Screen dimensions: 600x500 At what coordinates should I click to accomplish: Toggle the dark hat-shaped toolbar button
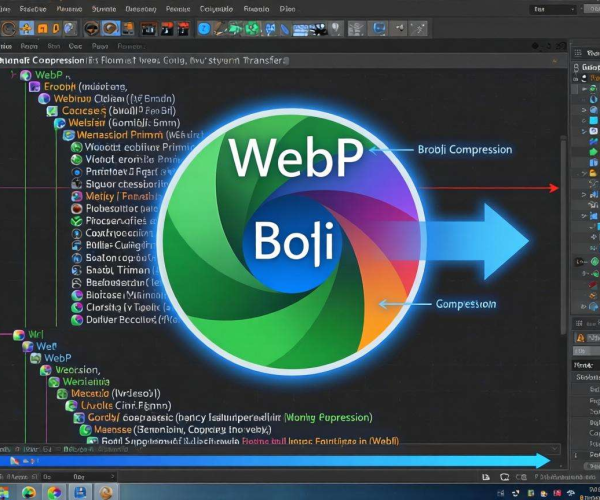(91, 29)
